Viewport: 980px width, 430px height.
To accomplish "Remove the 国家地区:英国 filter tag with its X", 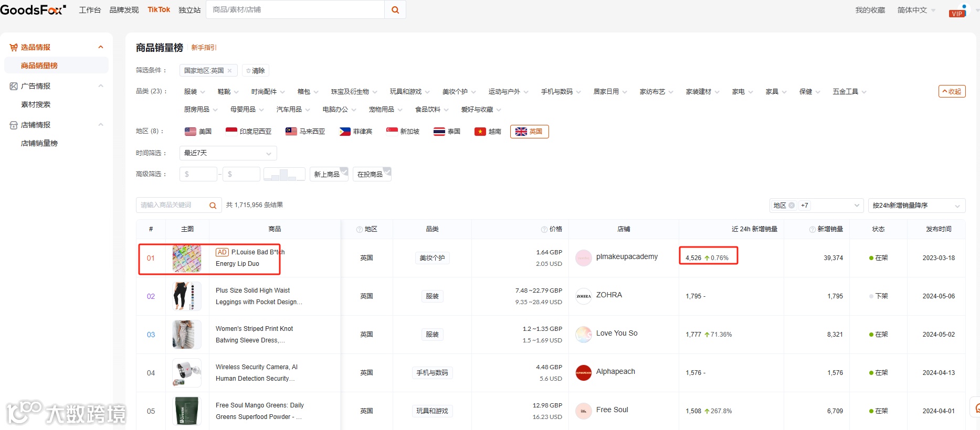I will click(229, 71).
